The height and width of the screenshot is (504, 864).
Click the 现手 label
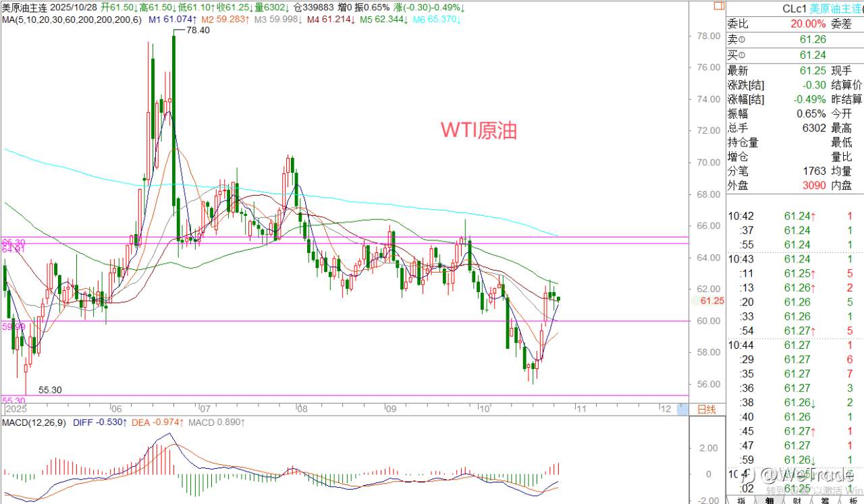click(842, 71)
